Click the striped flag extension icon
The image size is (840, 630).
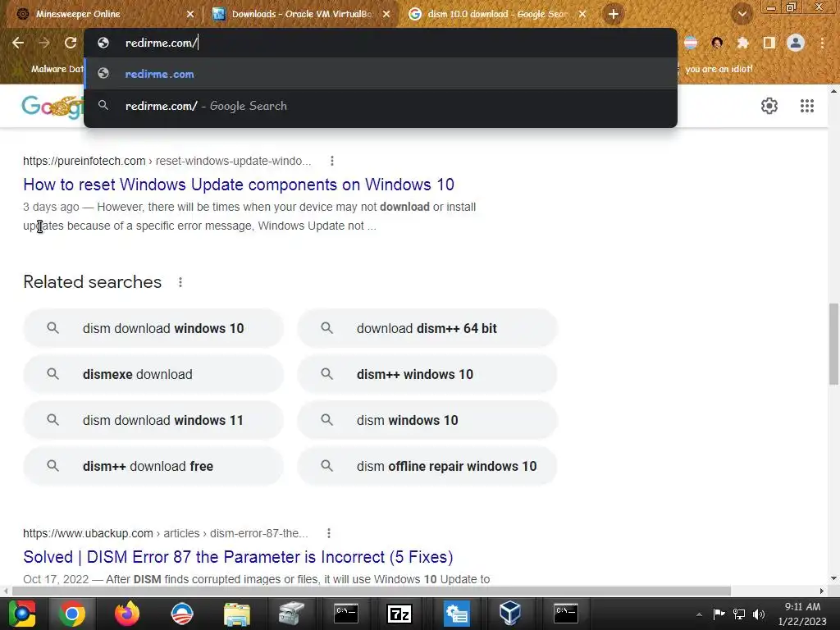pos(691,43)
